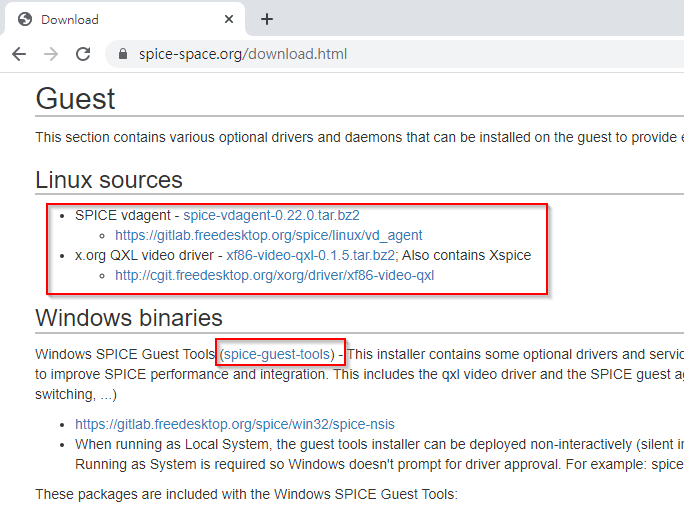Click the browser back arrow
This screenshot has width=684, height=512.
19,54
